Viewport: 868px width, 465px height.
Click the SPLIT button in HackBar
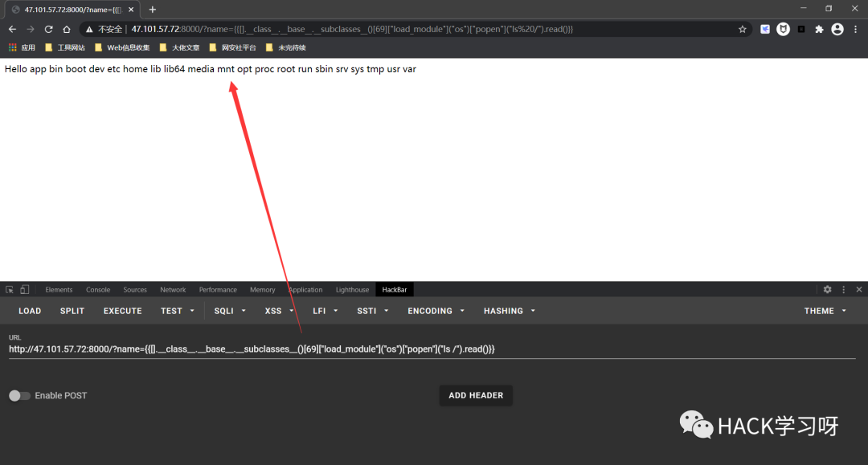(x=72, y=311)
